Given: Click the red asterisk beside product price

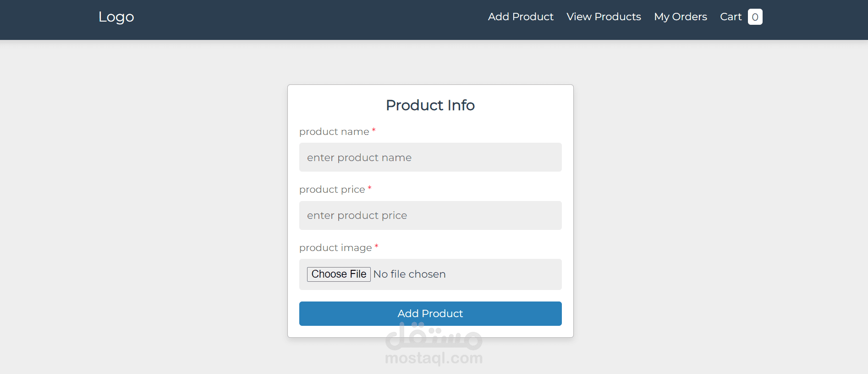Looking at the screenshot, I should [x=369, y=189].
